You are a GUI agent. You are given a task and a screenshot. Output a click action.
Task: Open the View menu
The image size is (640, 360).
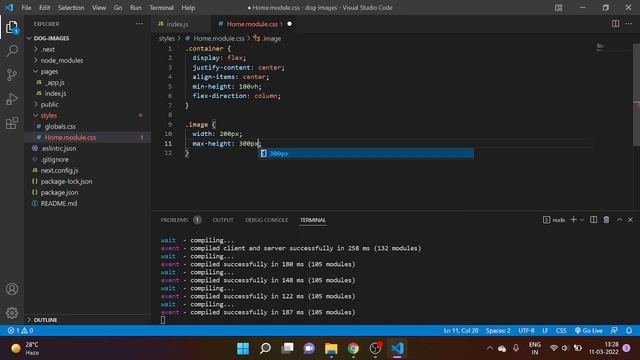pyautogui.click(x=99, y=7)
